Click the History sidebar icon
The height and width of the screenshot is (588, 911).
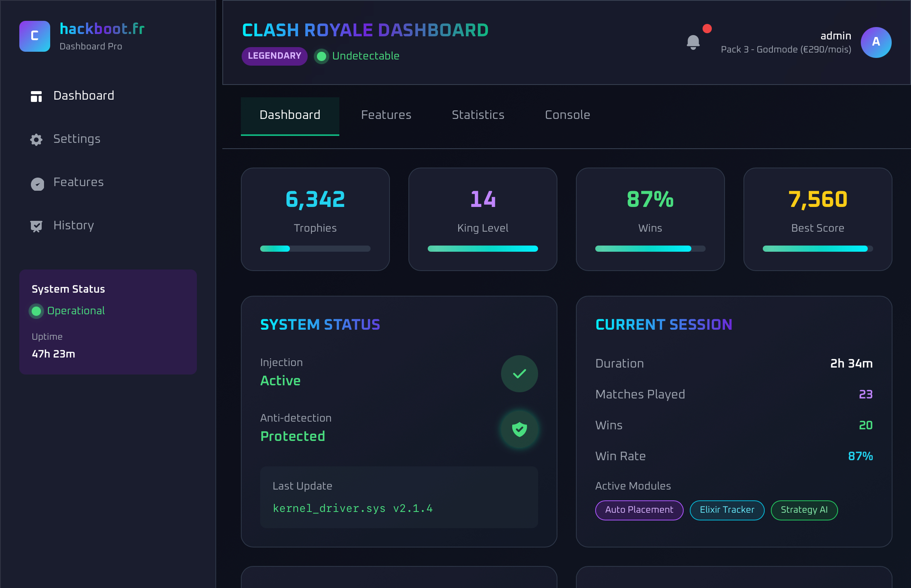[x=36, y=226]
